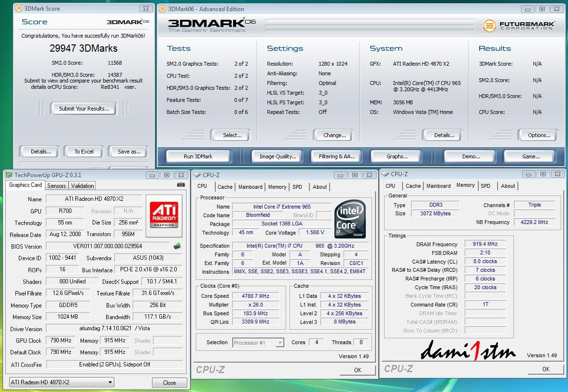Click the Futuremark Corporation logo

pos(518,26)
